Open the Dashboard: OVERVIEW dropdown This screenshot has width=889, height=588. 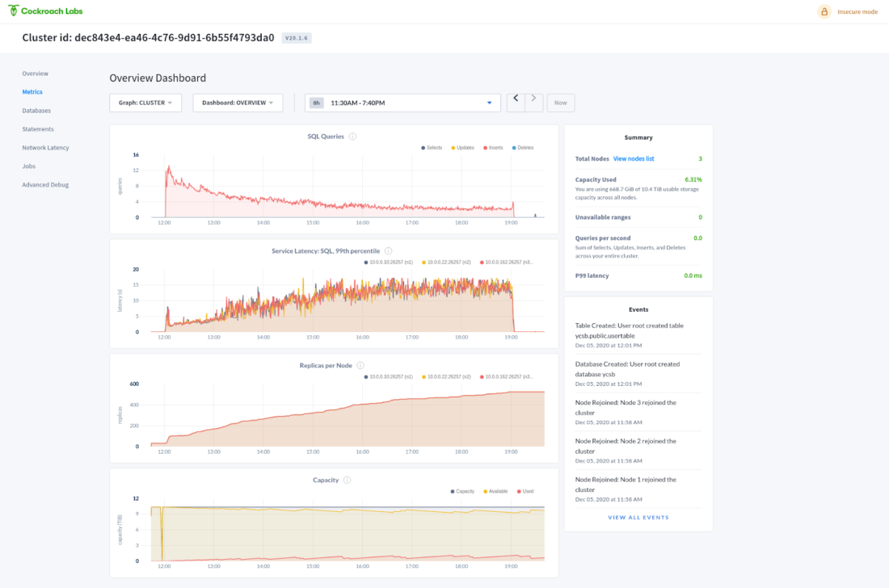coord(238,103)
